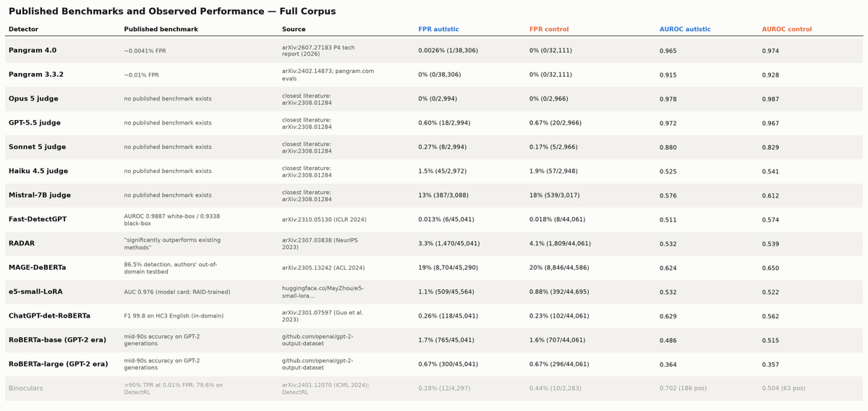Click the '19% (8,704/45,290)' FPR autistic value
Image resolution: width=868 pixels, height=411 pixels.
pyautogui.click(x=448, y=268)
